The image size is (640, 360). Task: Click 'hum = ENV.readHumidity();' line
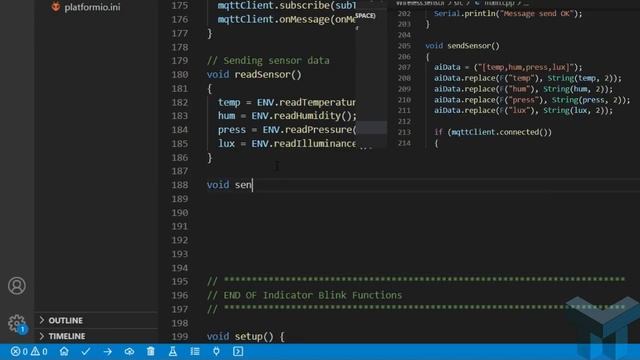[287, 116]
